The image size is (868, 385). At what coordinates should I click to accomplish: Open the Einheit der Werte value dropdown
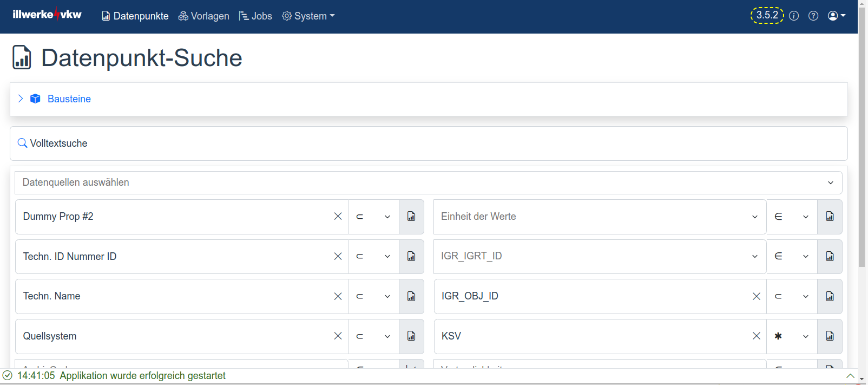click(754, 217)
